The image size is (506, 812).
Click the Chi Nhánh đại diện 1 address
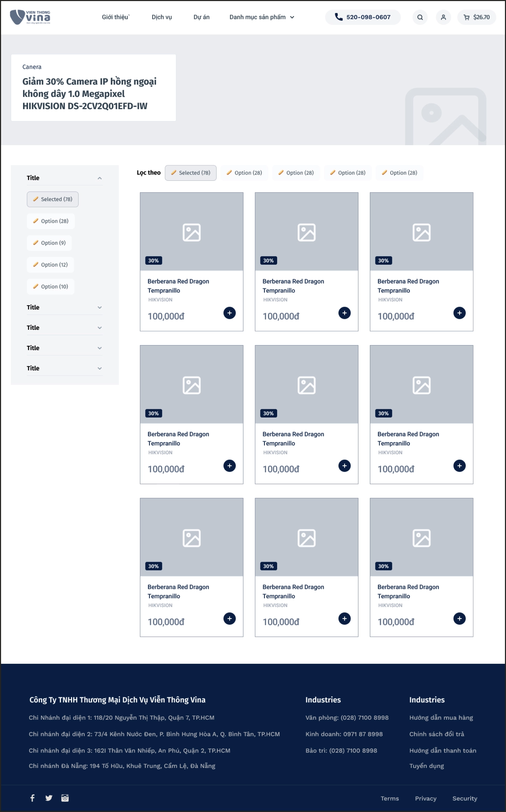point(121,718)
